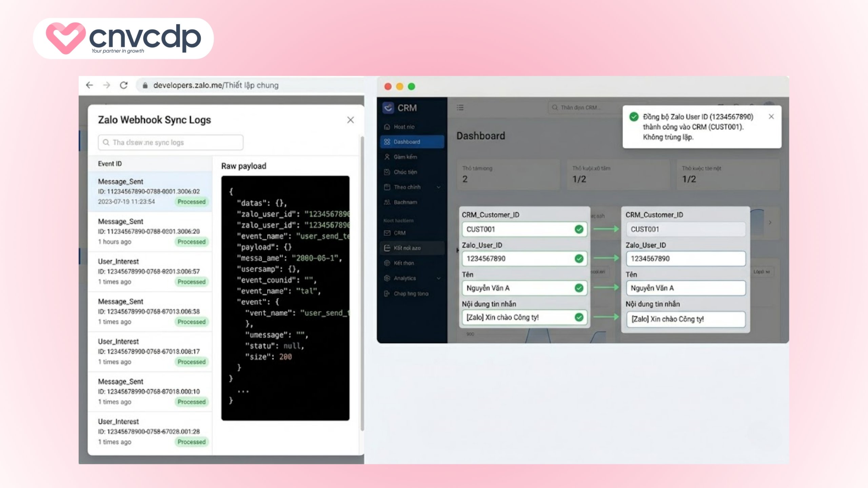Expand the Theo chính sidebar submenu
Screen dimensions: 868x488
point(439,187)
